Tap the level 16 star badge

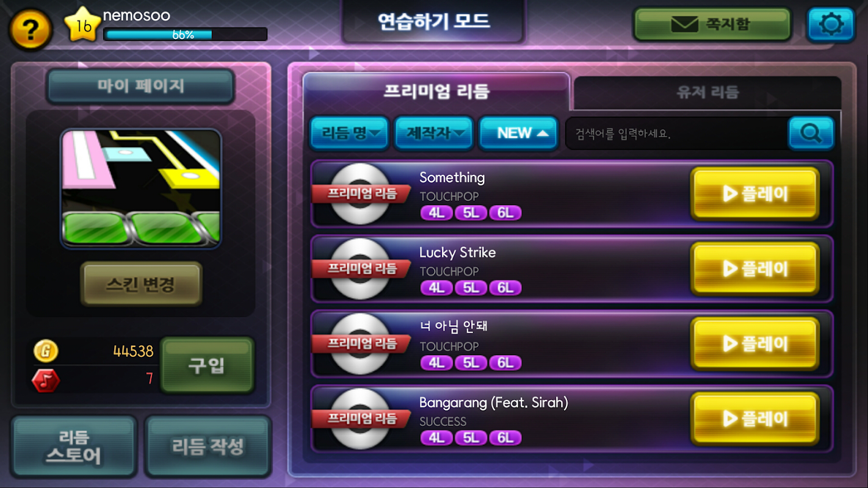point(84,25)
